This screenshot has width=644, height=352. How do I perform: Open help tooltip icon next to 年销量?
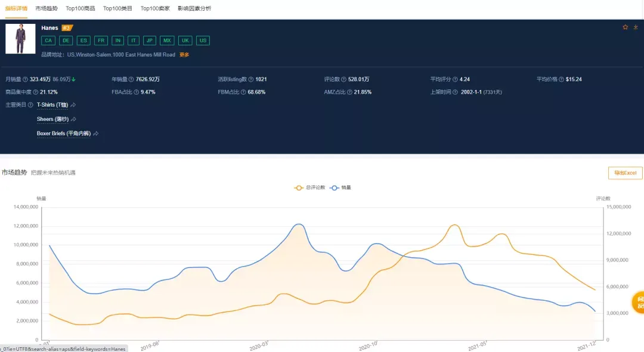(x=131, y=79)
